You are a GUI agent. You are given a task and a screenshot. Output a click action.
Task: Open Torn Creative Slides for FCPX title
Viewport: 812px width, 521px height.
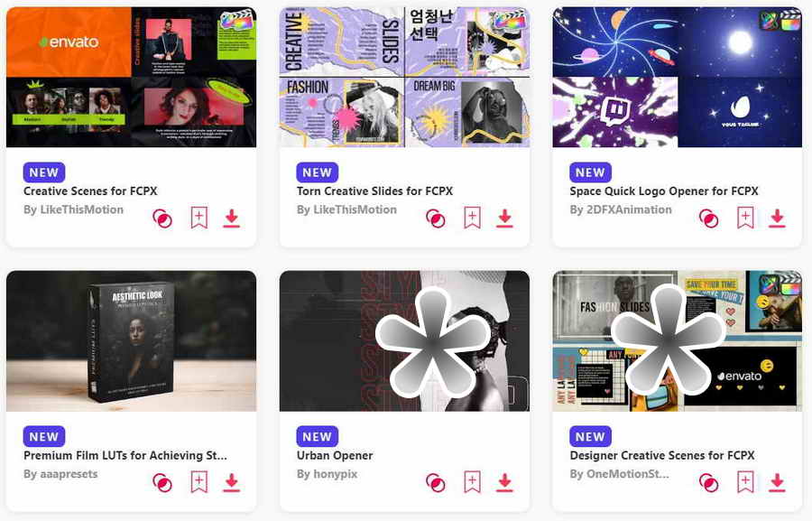pyautogui.click(x=374, y=191)
